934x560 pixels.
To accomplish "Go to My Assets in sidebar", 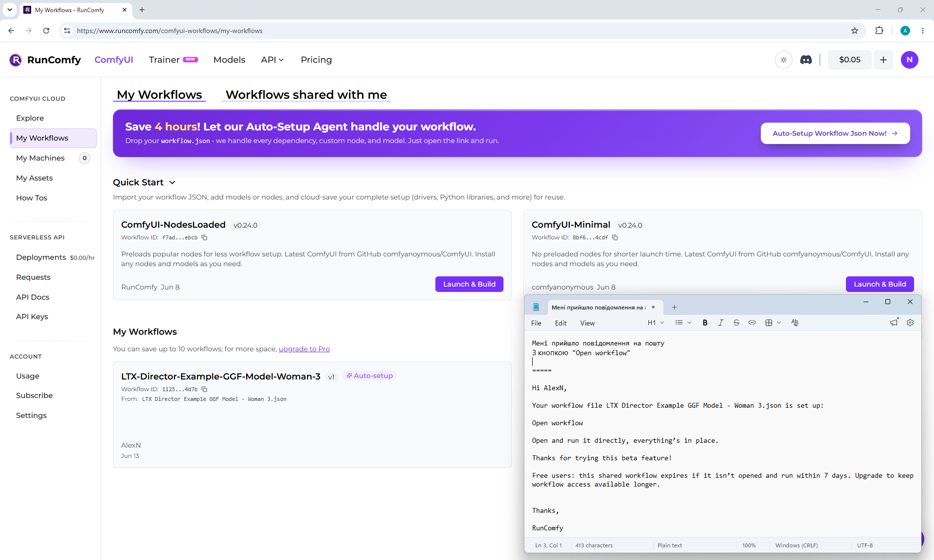I will (34, 178).
